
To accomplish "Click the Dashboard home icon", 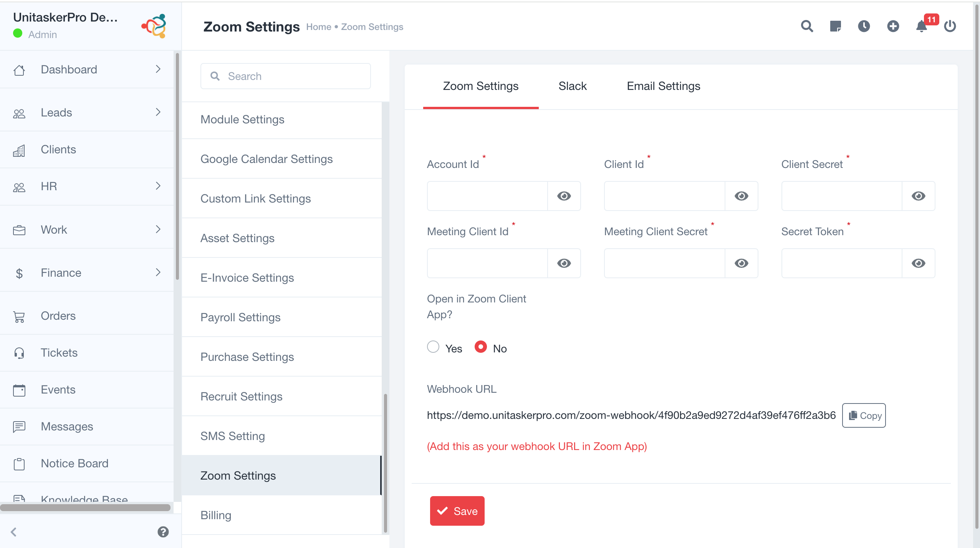I will [19, 70].
